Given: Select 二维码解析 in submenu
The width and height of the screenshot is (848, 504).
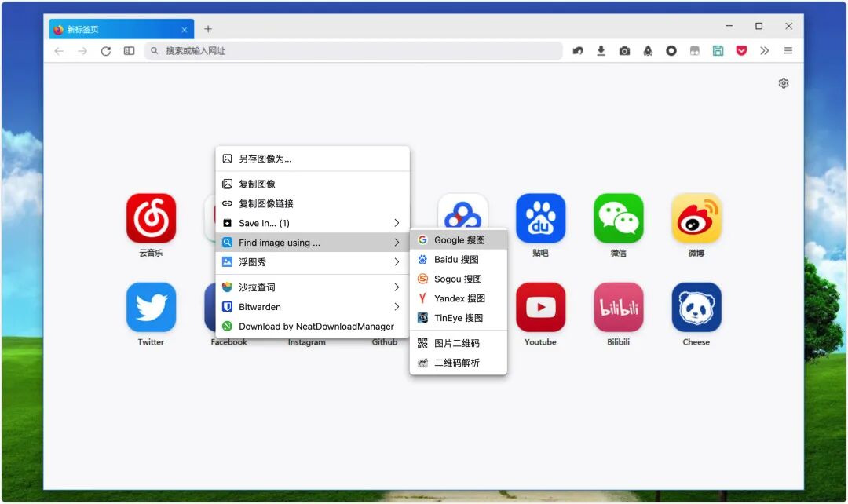Looking at the screenshot, I should coord(459,363).
